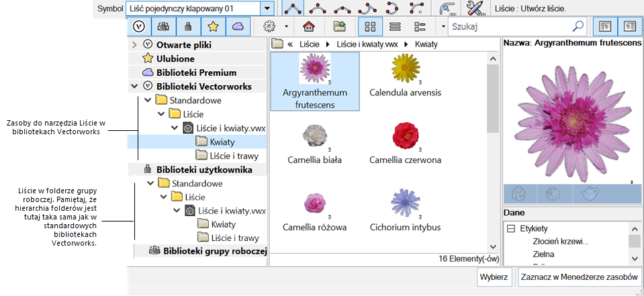Click the user libraries lock icon
The width and height of the screenshot is (644, 296).
point(188,27)
